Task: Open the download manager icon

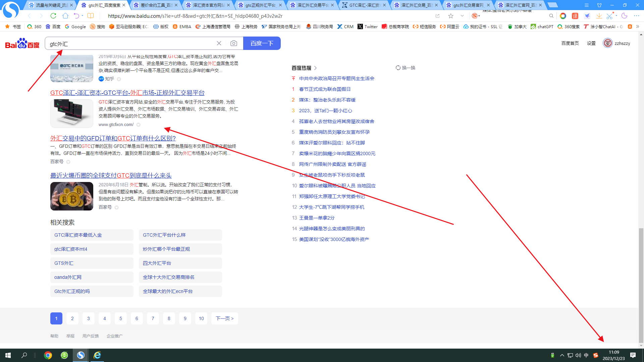Action: pos(599,16)
